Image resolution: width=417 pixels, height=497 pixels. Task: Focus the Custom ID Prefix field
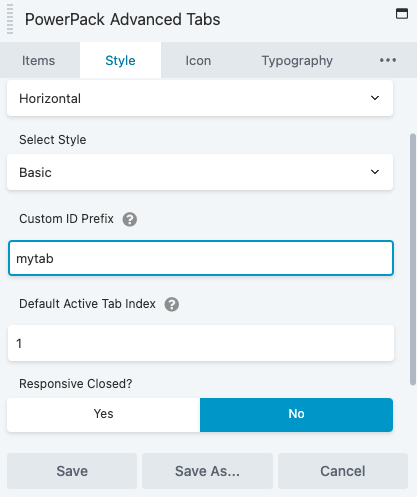pyautogui.click(x=201, y=258)
